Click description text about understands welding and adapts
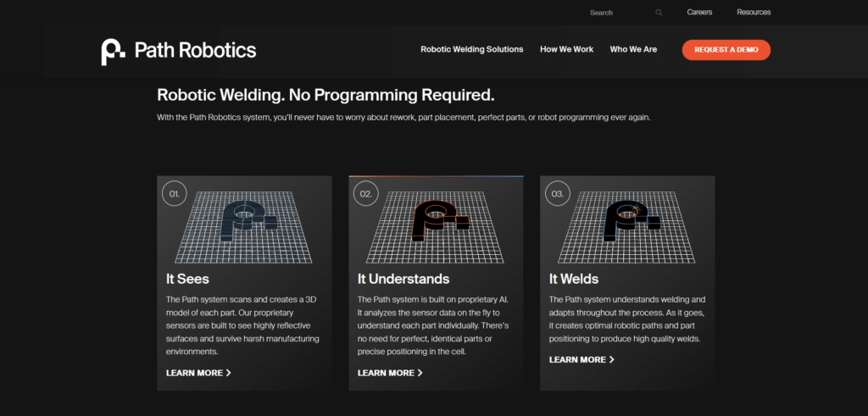The width and height of the screenshot is (868, 416). click(x=627, y=319)
